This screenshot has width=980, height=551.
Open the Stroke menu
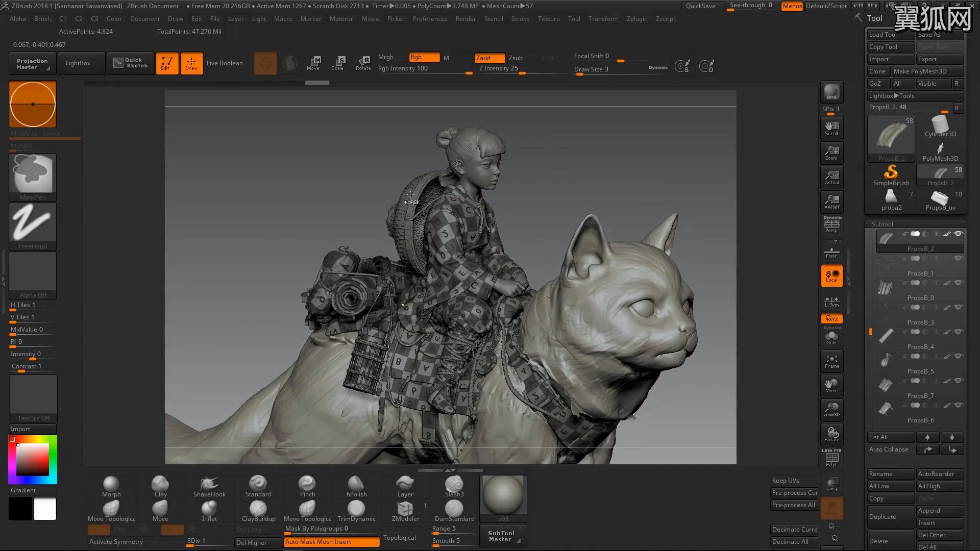[x=520, y=19]
